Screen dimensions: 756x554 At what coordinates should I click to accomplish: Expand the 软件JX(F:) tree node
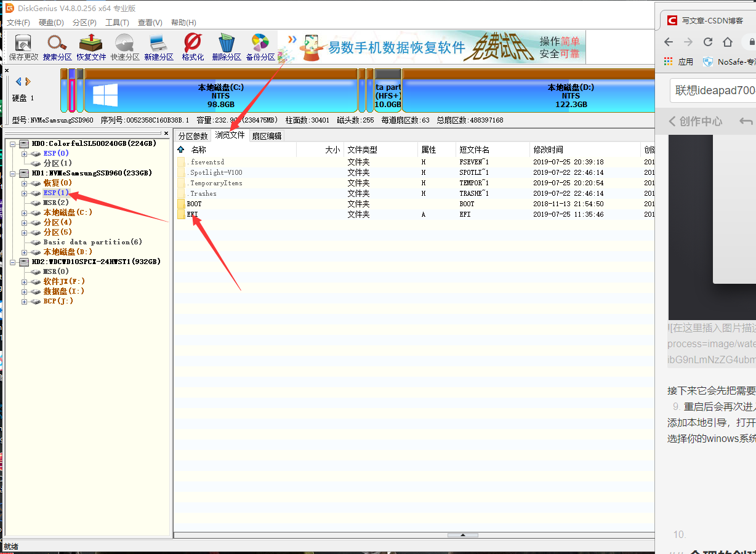(x=24, y=281)
